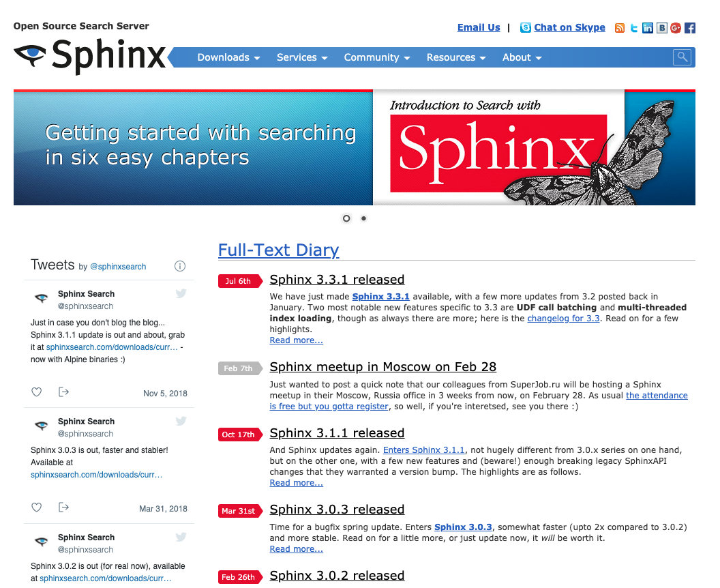720x588 pixels.
Task: Click the Nov 5, 2018 tweet date
Action: pos(165,393)
